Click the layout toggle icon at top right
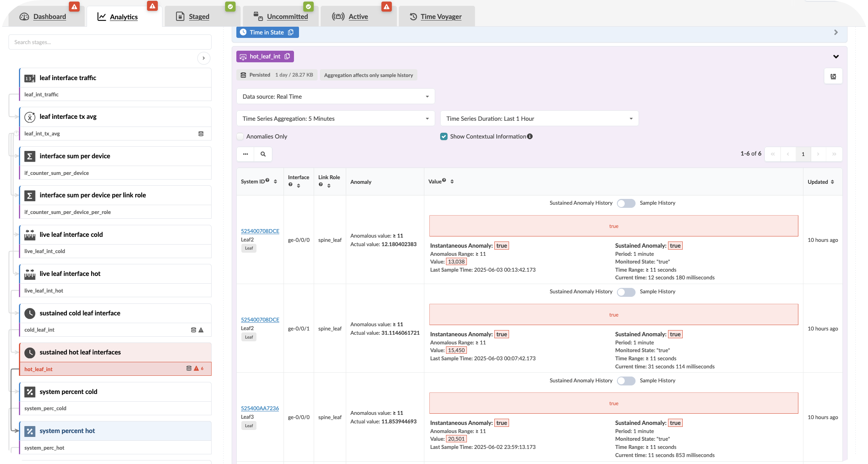This screenshot has height=464, width=868. [833, 76]
